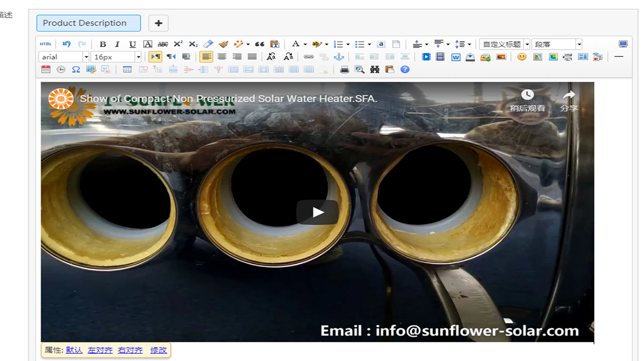644x361 pixels.
Task: Click the print icon
Action: tap(344, 70)
